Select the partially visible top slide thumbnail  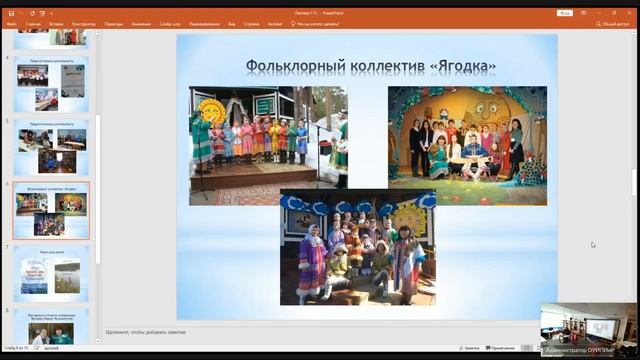[x=51, y=39]
